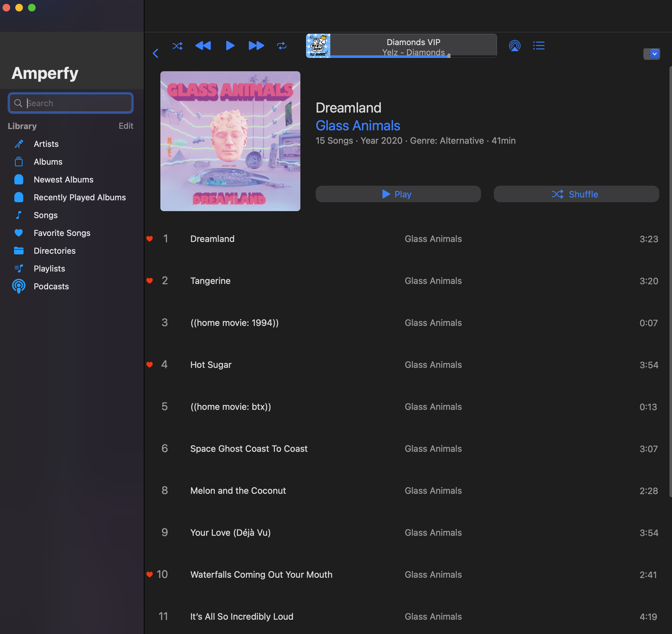
Task: Toggle favorite on Tangerine track
Action: point(149,280)
